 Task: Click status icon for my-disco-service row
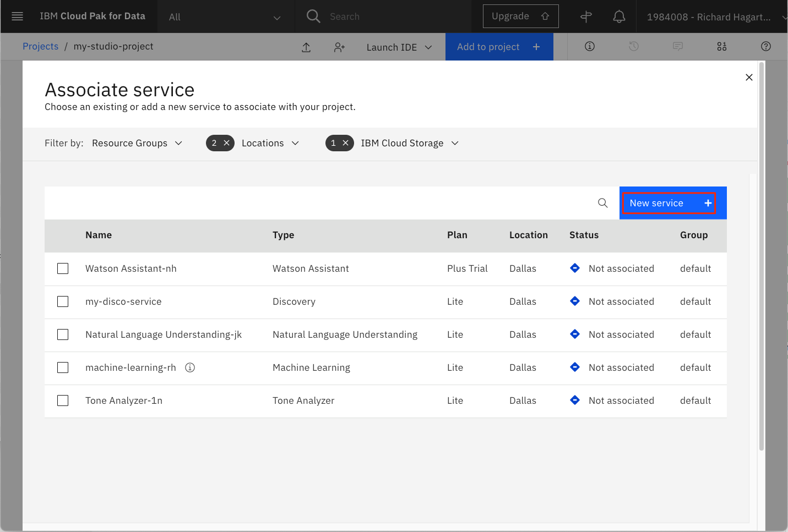(x=575, y=301)
